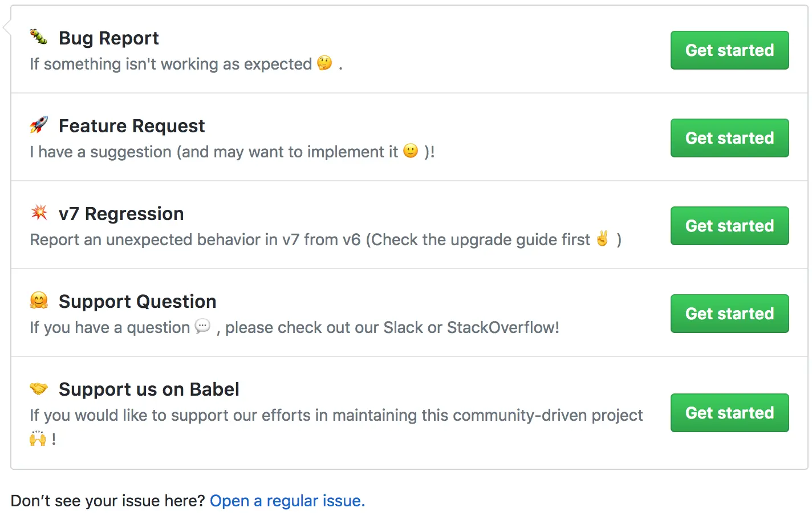Click the speech bubble emoji in Support Question description
The height and width of the screenshot is (520, 812).
pyautogui.click(x=202, y=326)
